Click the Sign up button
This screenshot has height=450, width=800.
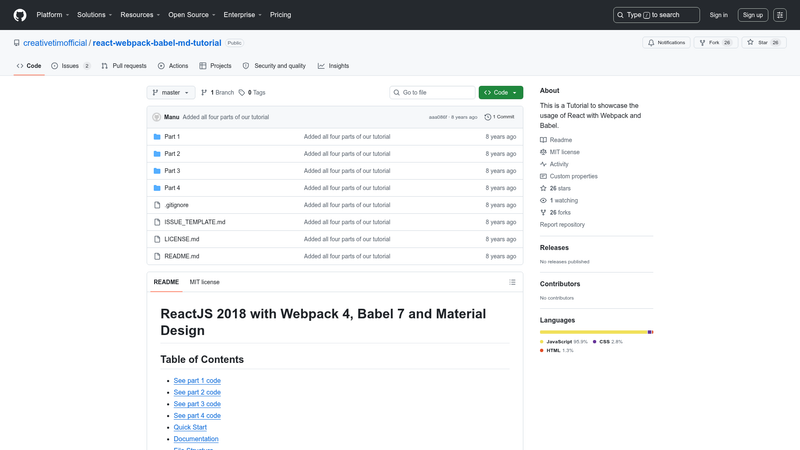(x=753, y=15)
